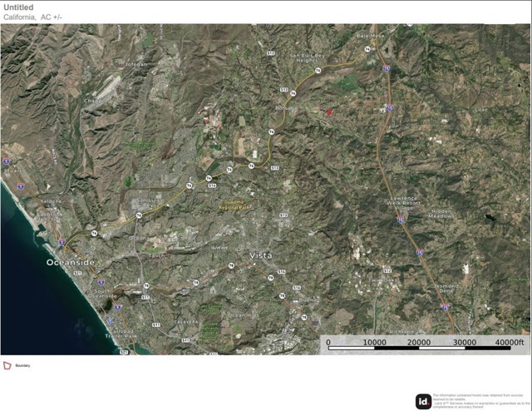
Task: Click the Guajome Regional Park label
Action: [234, 205]
